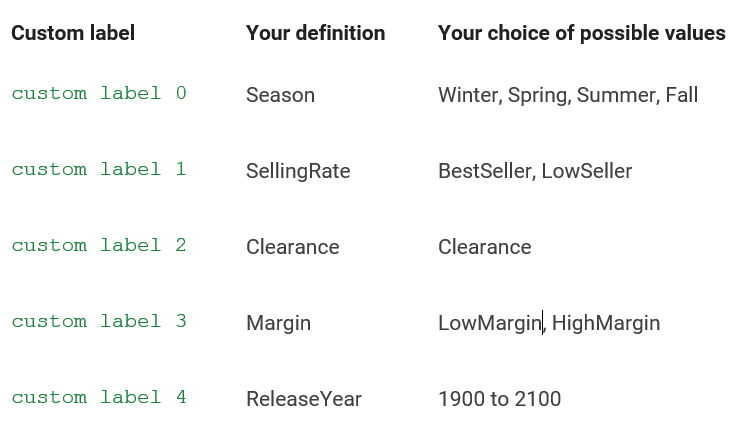This screenshot has height=423, width=749.
Task: Click the SellingRate definition cell
Action: (x=298, y=171)
